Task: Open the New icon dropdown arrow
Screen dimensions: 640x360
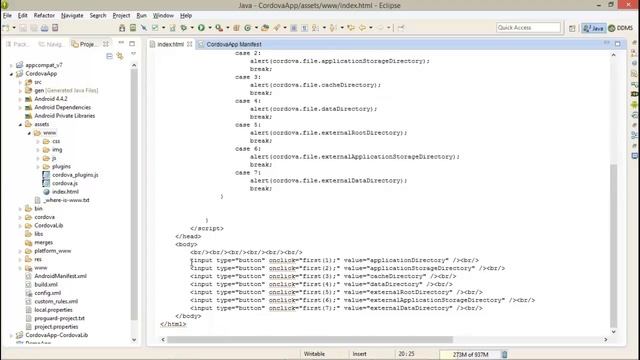Action: 13,28
